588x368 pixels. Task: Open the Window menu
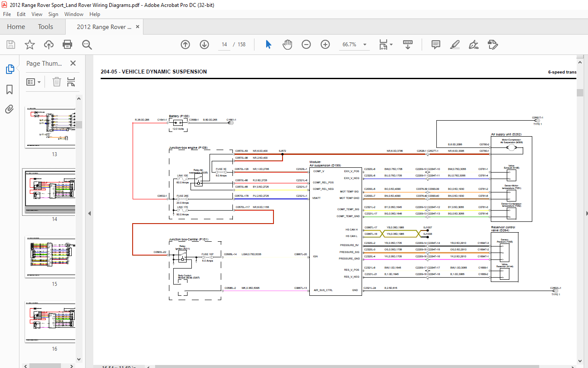click(x=74, y=14)
